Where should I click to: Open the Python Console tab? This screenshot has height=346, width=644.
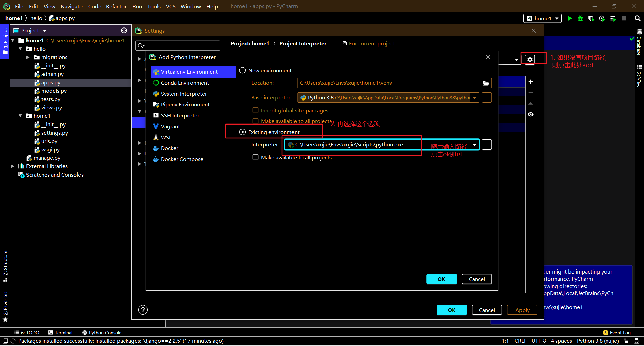pyautogui.click(x=102, y=333)
